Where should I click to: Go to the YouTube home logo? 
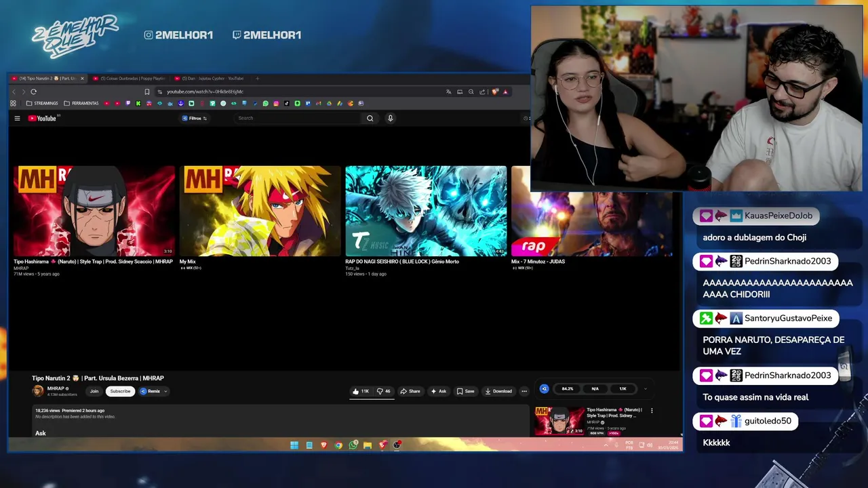pyautogui.click(x=42, y=118)
